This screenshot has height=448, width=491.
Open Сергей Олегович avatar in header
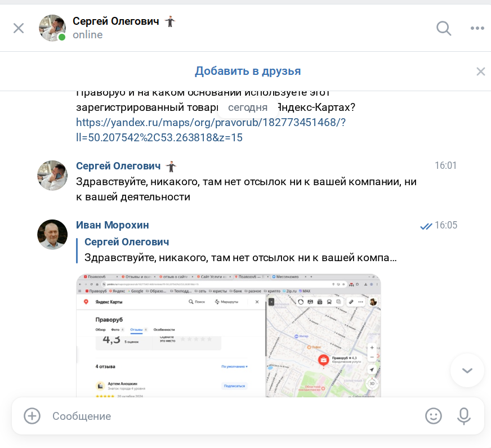coord(52,28)
